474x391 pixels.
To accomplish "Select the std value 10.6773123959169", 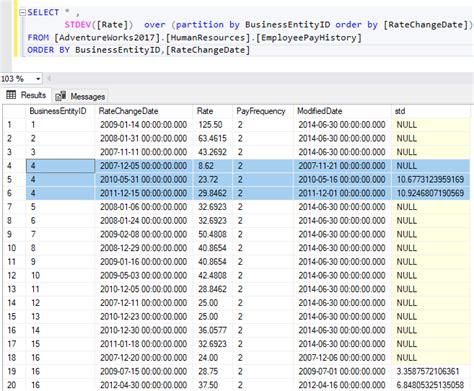I will pyautogui.click(x=431, y=179).
